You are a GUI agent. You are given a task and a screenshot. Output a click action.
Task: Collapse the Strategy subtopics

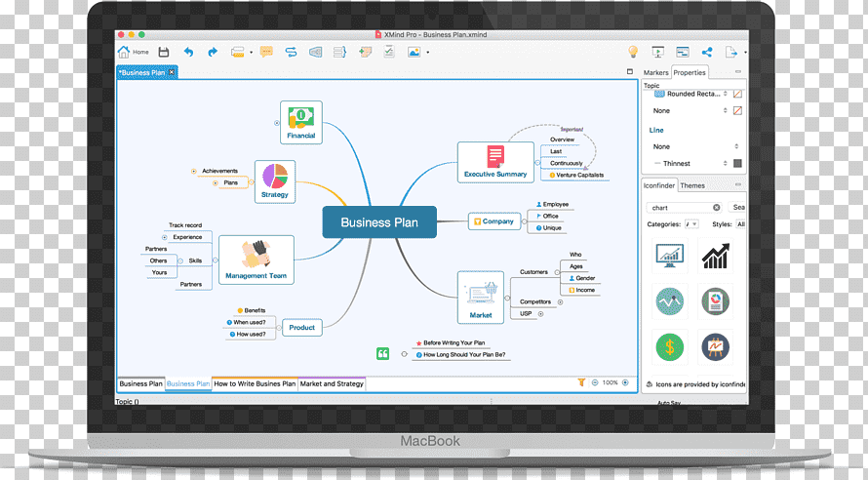(251, 182)
